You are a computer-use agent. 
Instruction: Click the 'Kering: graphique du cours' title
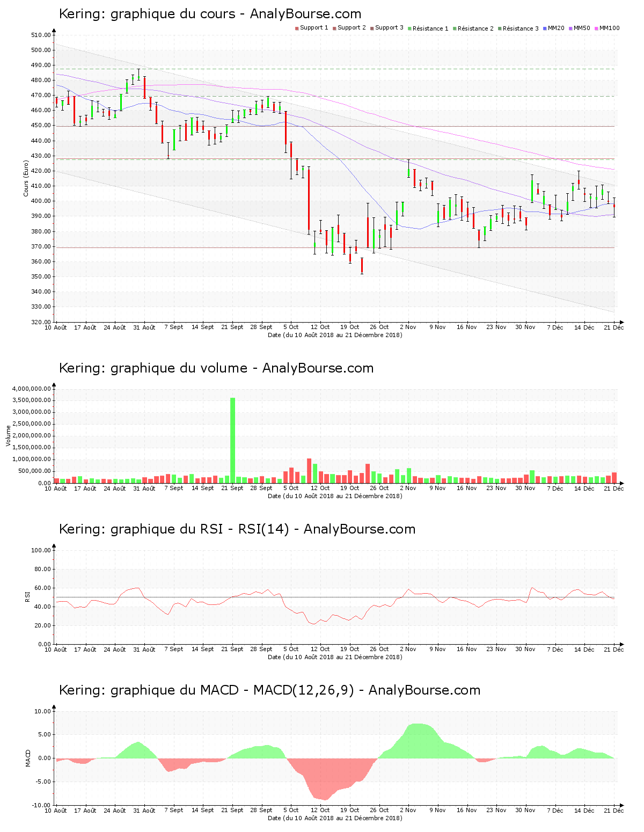click(x=210, y=14)
